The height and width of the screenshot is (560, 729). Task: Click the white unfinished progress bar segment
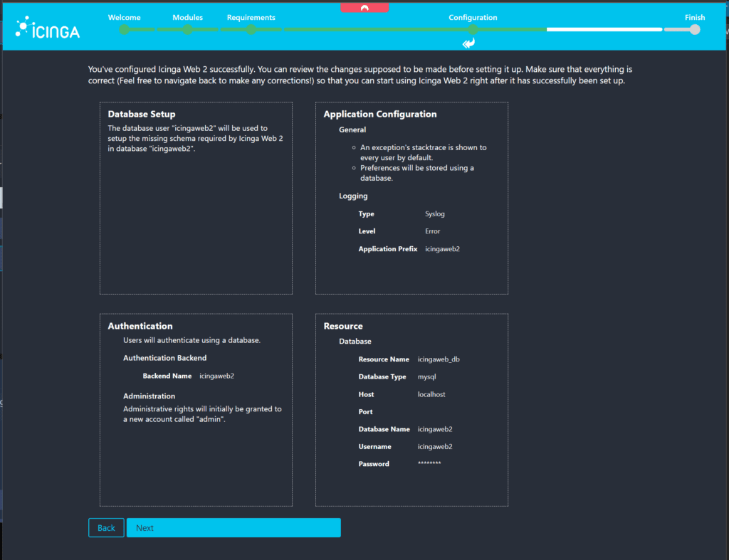pos(604,30)
